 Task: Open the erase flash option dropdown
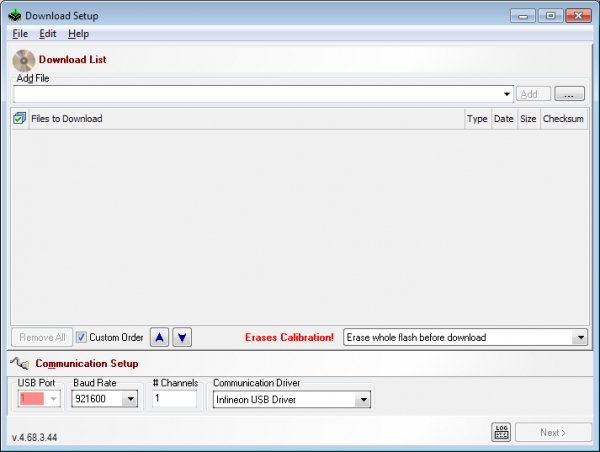[x=465, y=337]
